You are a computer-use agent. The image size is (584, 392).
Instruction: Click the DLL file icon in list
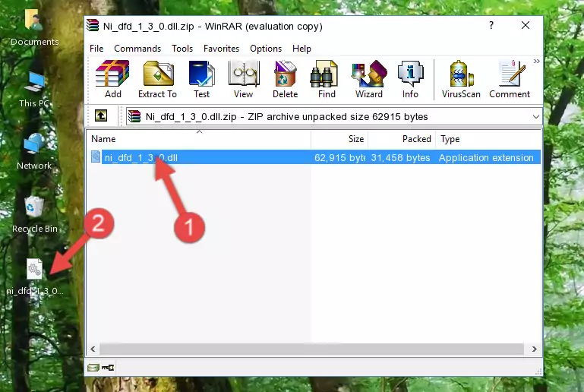tap(96, 156)
